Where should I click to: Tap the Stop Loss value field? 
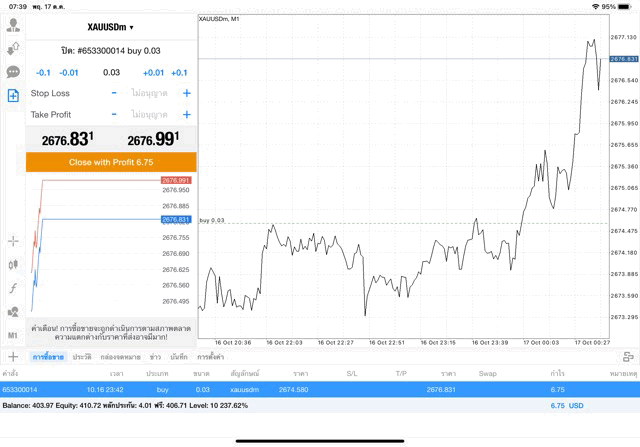(149, 93)
